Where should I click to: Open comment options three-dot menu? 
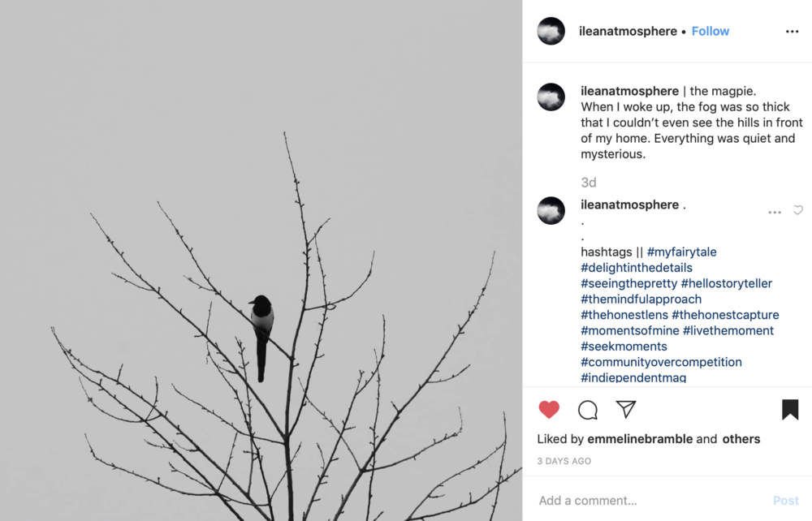pyautogui.click(x=775, y=212)
